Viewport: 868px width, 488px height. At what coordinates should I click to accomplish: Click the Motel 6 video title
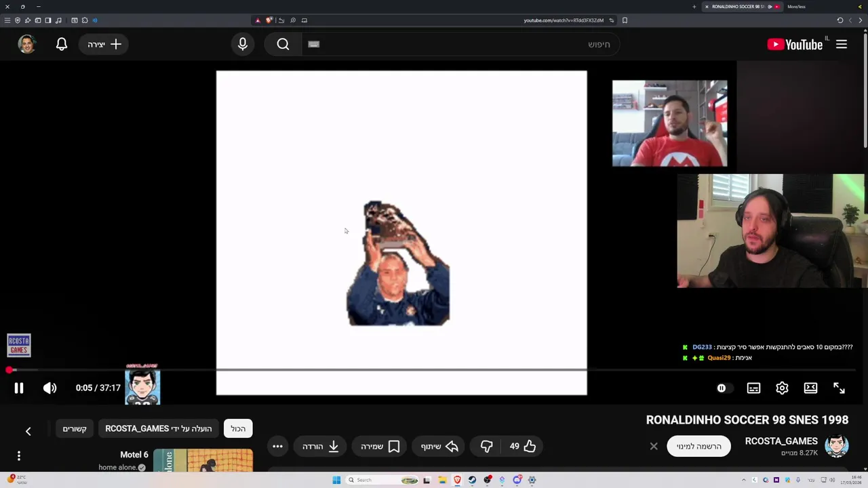click(x=134, y=455)
